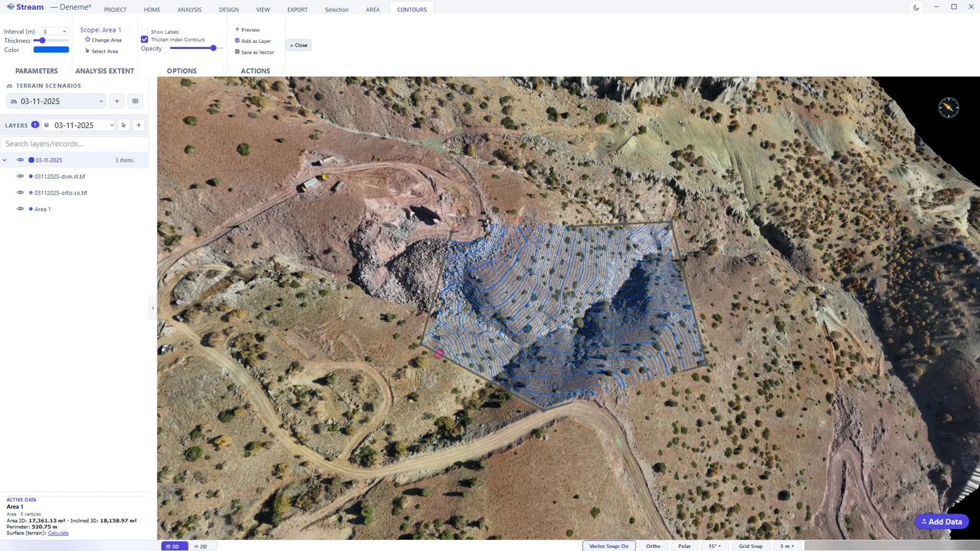This screenshot has height=551, width=980.
Task: Open the ANALYSIS tab
Action: tap(189, 10)
